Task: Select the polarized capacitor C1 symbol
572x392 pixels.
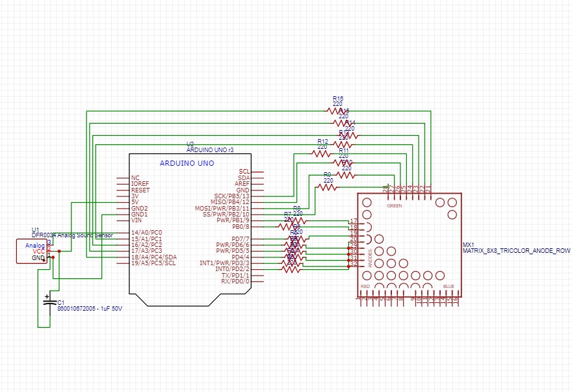Action: (x=51, y=302)
